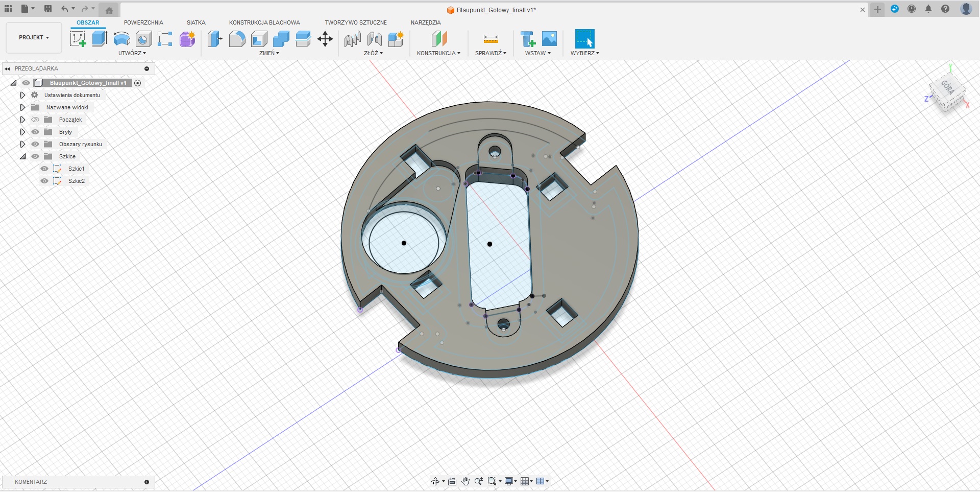Toggle visibility of Bryły folder
980x492 pixels.
(x=35, y=132)
